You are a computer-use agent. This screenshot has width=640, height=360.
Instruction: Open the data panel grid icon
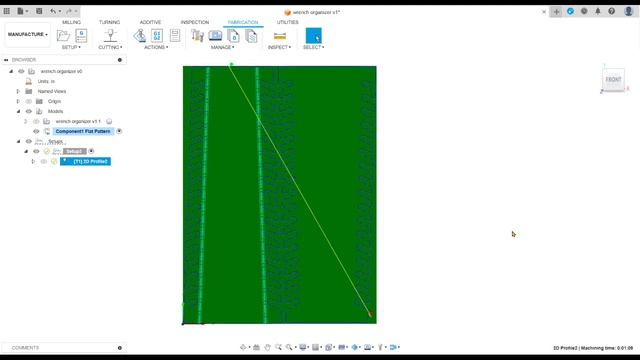pyautogui.click(x=7, y=11)
